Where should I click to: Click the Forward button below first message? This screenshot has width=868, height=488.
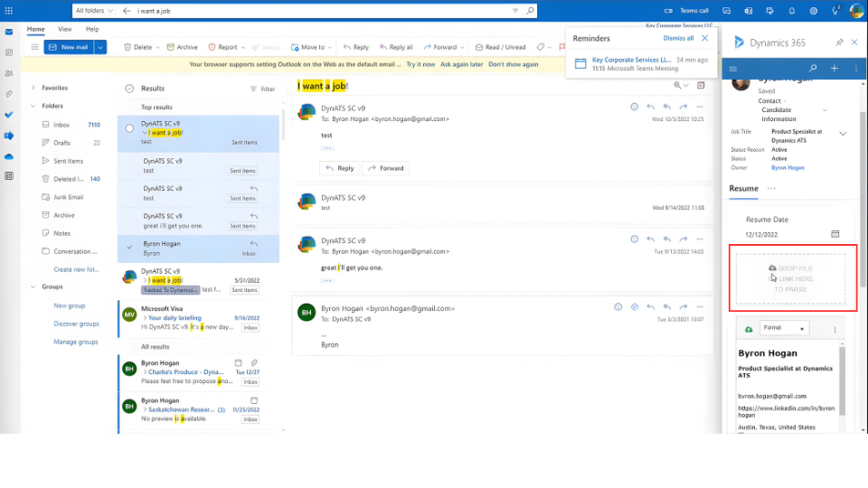coord(386,168)
